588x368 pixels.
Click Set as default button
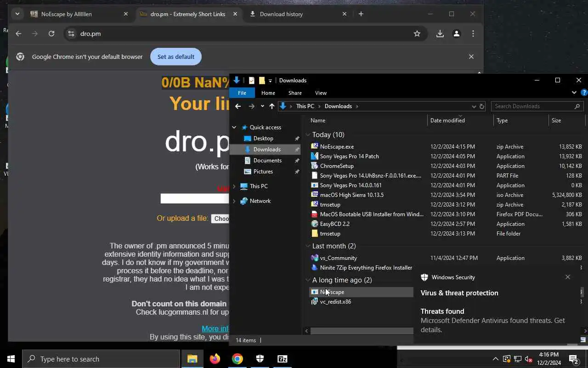click(176, 57)
